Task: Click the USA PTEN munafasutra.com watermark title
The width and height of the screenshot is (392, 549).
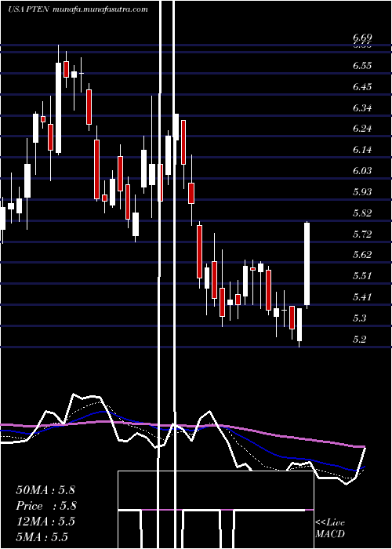Action: [78, 9]
